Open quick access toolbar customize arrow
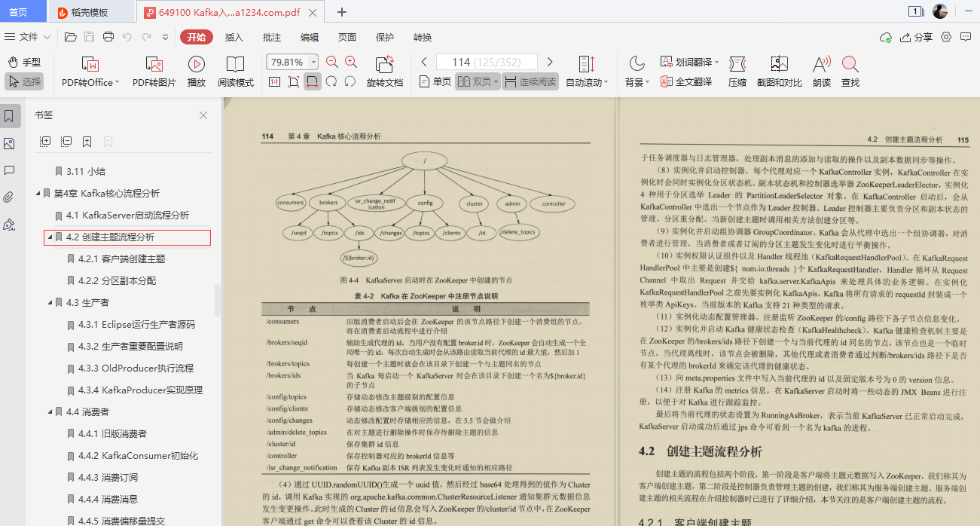Image resolution: width=980 pixels, height=526 pixels. click(165, 37)
